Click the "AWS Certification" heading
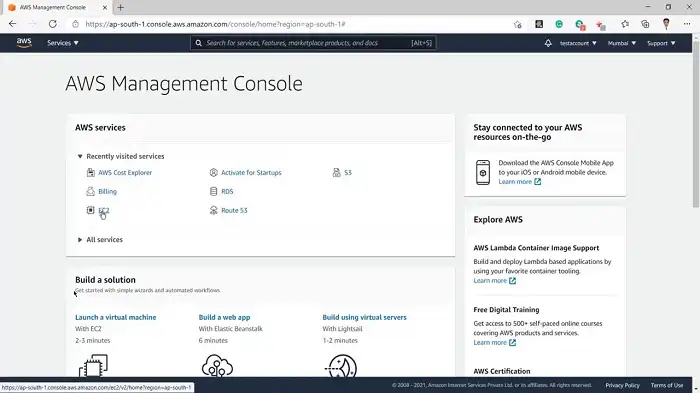Screen dimensions: 700x393 502,371
